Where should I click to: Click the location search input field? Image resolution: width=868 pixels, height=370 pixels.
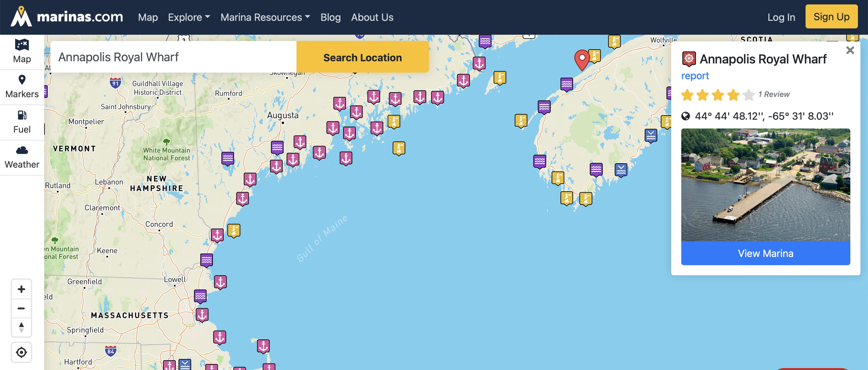tap(173, 57)
